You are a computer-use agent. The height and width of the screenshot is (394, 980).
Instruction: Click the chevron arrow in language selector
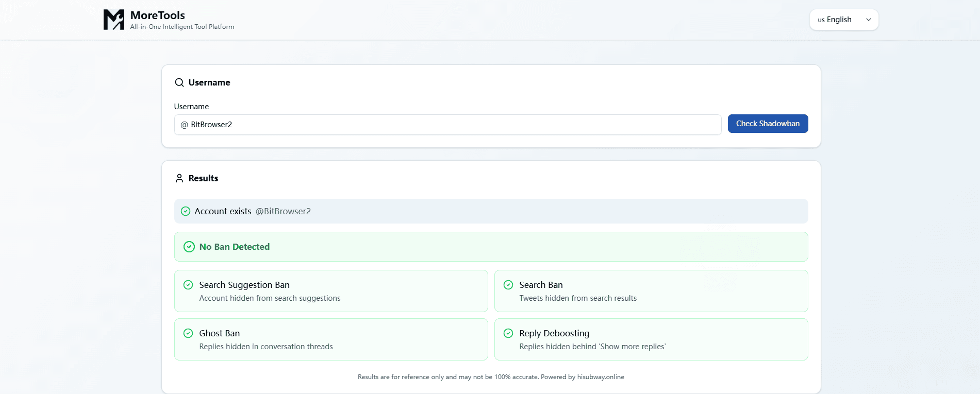tap(869, 20)
